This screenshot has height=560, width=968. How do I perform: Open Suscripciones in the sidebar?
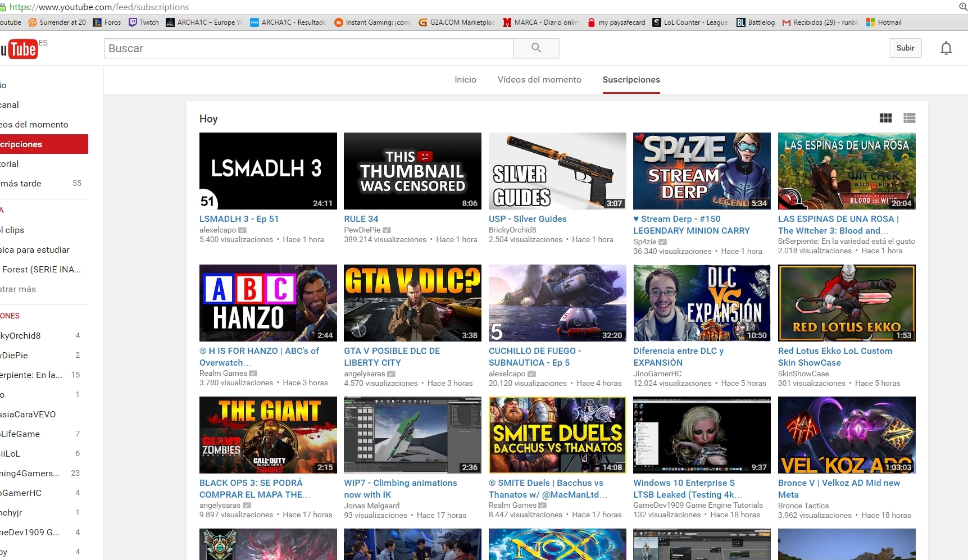(x=44, y=144)
